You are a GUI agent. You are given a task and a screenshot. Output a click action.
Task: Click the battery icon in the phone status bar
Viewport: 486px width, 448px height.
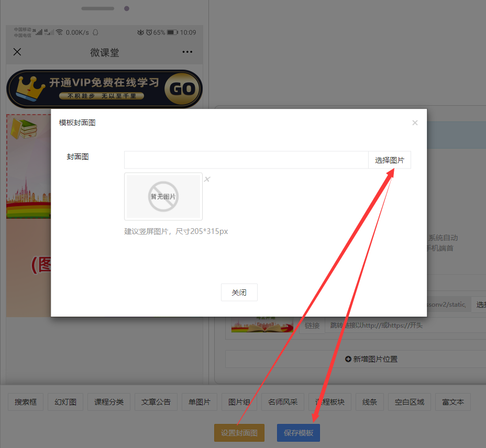click(172, 32)
